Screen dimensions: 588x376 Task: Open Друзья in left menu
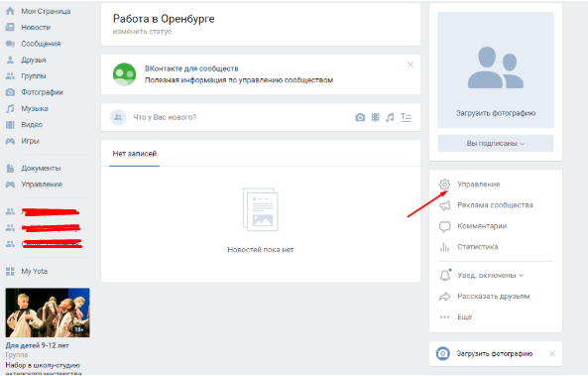34,60
